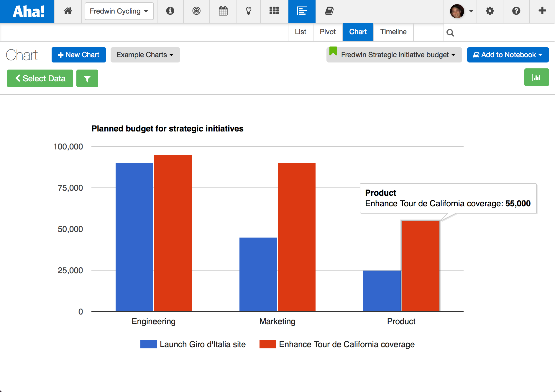Screen dimensions: 555x392
Task: Switch to the Pivot tab
Action: tap(328, 32)
